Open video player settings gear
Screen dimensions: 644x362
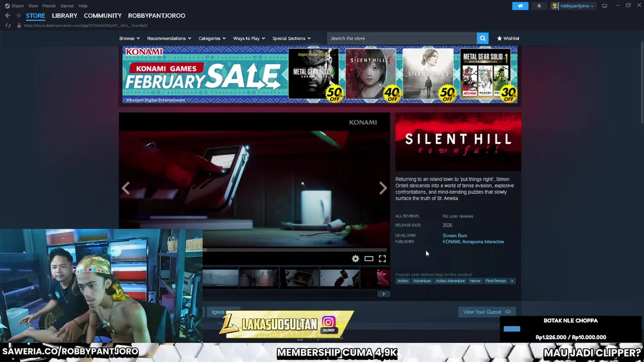(x=355, y=258)
